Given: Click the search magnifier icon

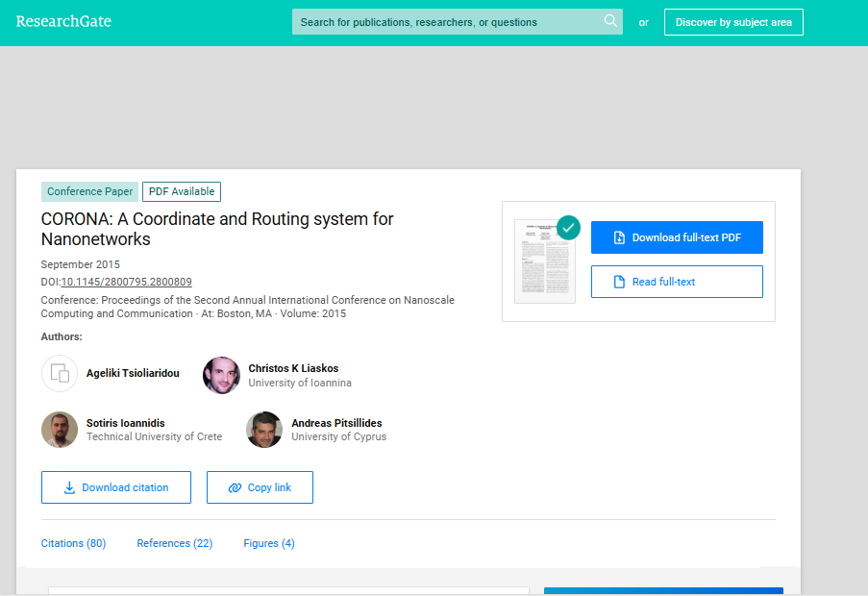Looking at the screenshot, I should click(610, 21).
